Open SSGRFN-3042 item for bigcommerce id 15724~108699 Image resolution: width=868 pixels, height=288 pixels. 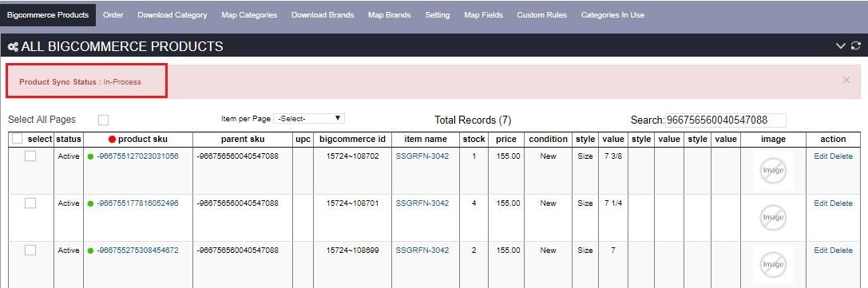click(422, 251)
